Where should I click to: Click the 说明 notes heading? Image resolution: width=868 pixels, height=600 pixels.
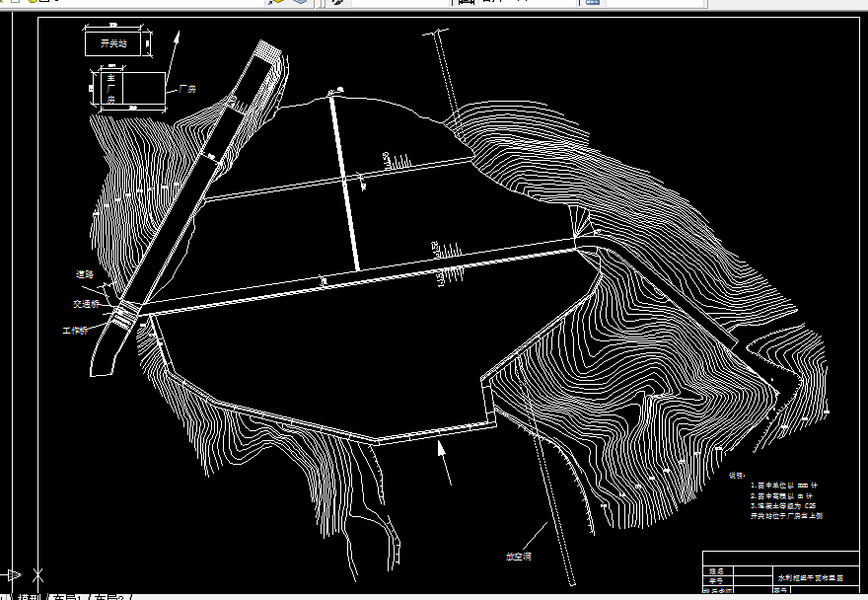pos(736,476)
